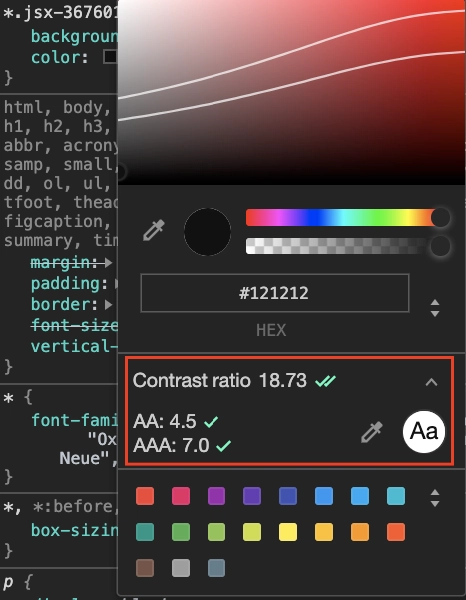This screenshot has height=600, width=466.
Task: Choose the teal palette swatch
Action: click(x=145, y=532)
